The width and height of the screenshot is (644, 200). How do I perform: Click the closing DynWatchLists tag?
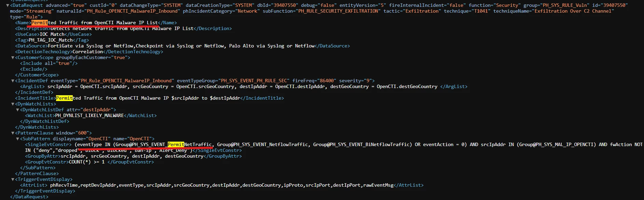pyautogui.click(x=37, y=127)
